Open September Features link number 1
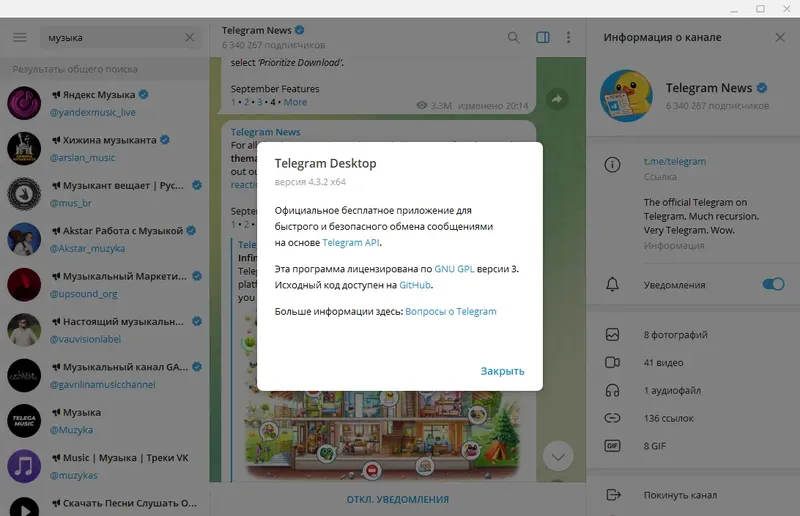800x516 pixels. [233, 102]
